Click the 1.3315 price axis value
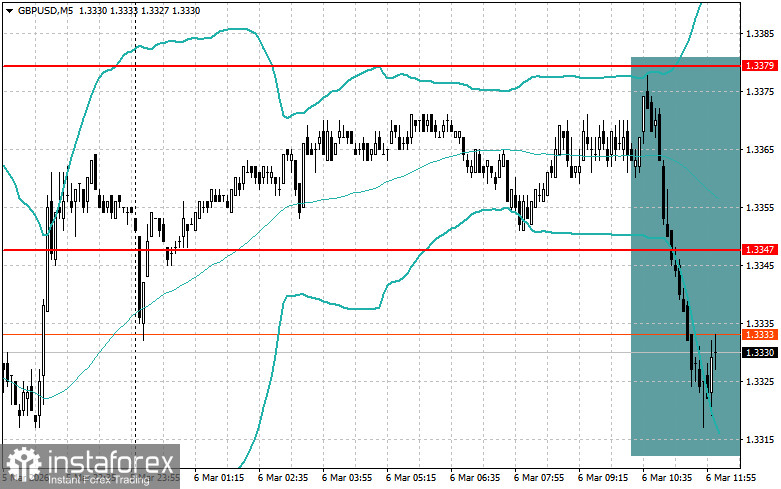This screenshot has width=781, height=489. (760, 439)
